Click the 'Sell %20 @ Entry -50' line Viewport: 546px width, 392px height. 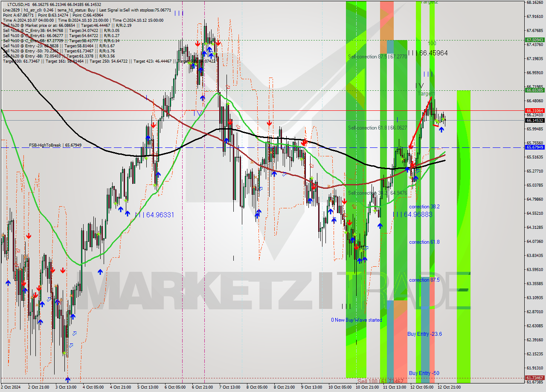coord(58,51)
